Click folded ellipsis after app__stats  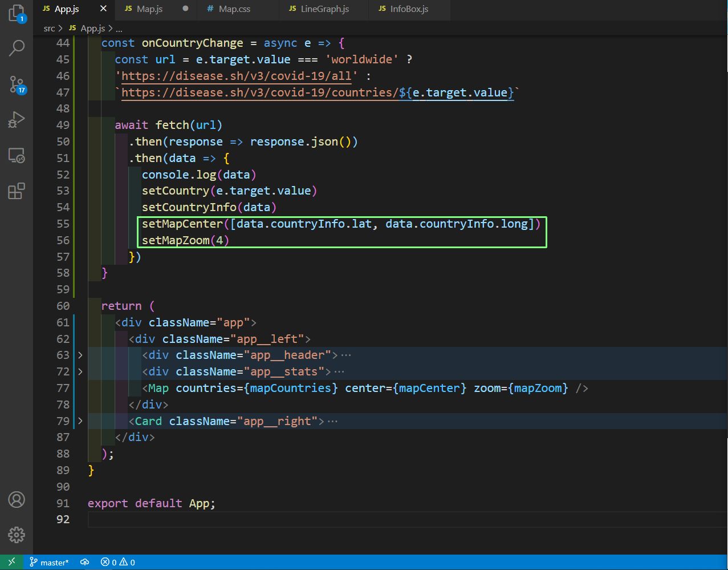[339, 372]
